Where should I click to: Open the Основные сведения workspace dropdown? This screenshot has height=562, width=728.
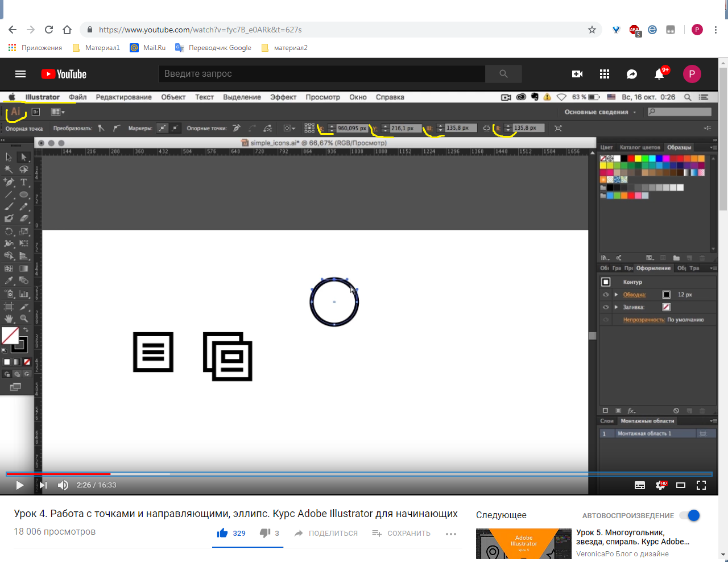click(600, 112)
